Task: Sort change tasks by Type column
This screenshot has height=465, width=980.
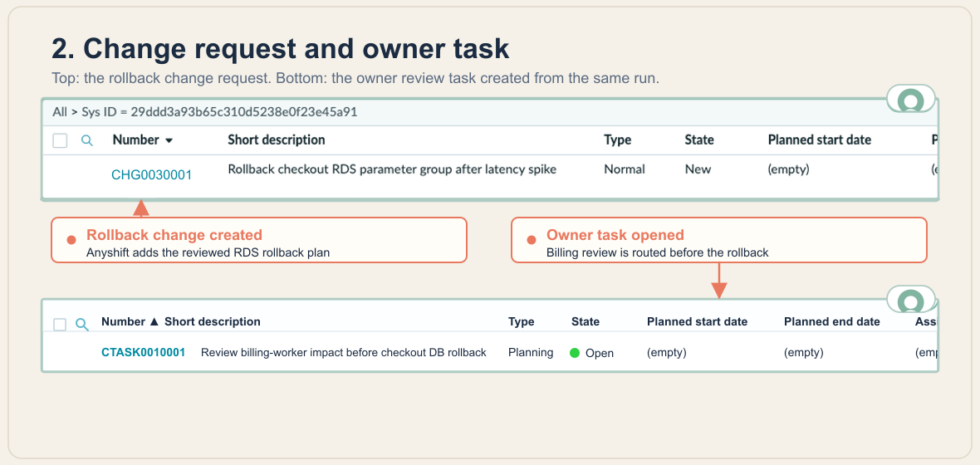Action: point(522,322)
